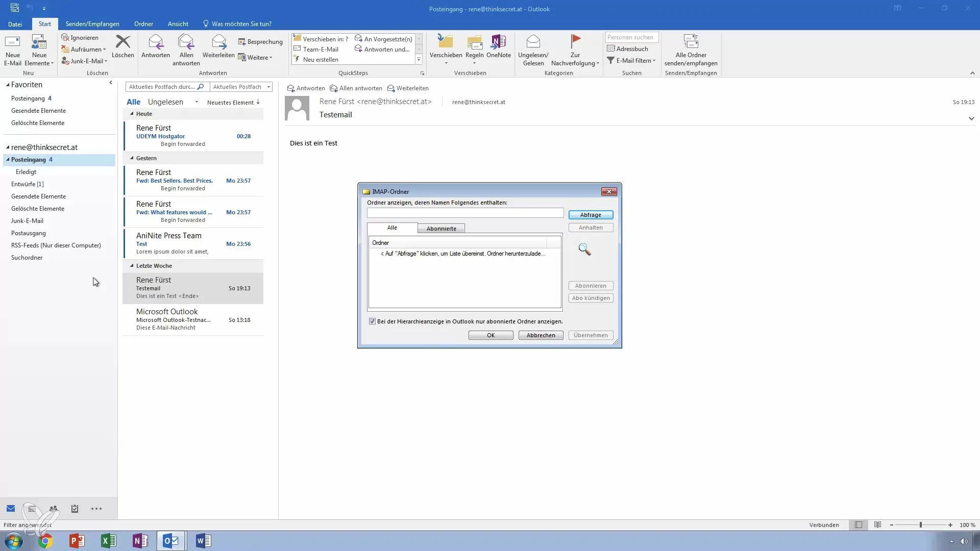Open the Entwürfe folder
Screen dimensions: 980x551
pos(28,184)
